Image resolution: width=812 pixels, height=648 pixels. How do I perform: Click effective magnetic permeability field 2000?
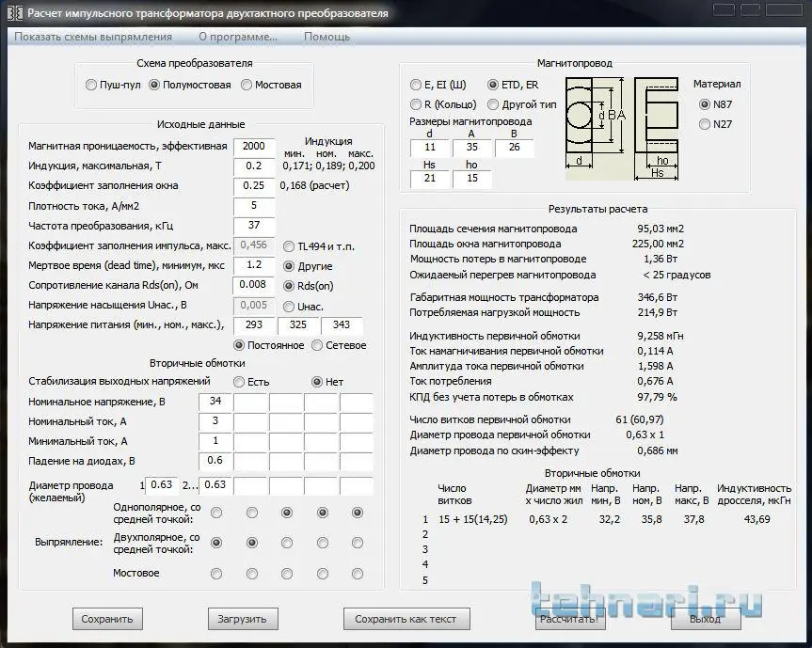[254, 147]
